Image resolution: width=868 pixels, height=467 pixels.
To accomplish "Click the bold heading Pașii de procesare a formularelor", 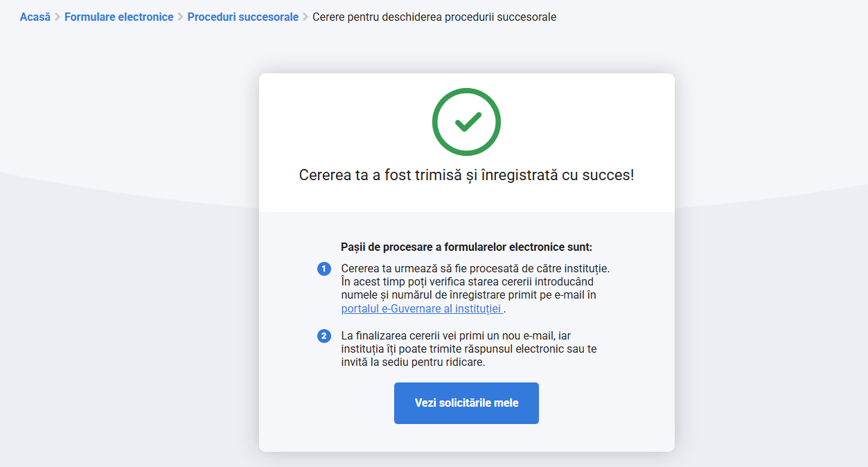I will (x=467, y=247).
